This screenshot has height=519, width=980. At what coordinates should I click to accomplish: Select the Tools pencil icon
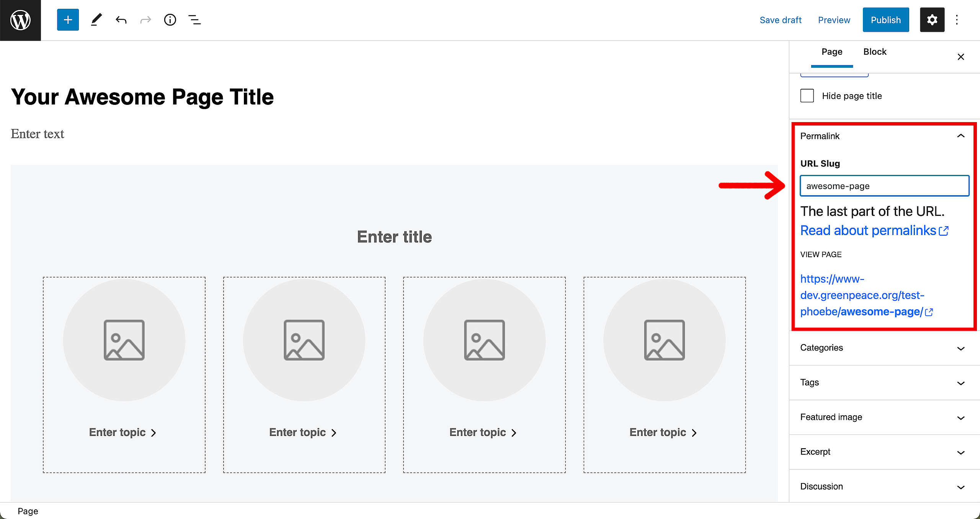coord(96,20)
